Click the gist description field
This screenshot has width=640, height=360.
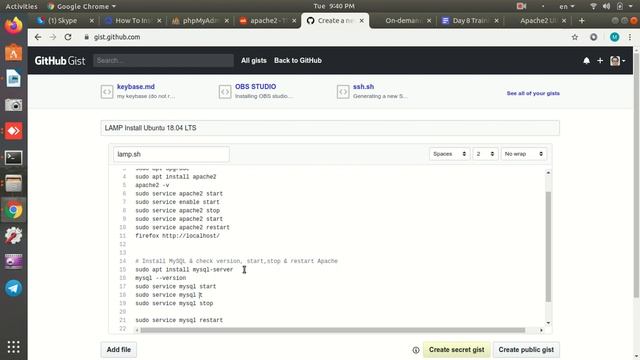(x=330, y=128)
